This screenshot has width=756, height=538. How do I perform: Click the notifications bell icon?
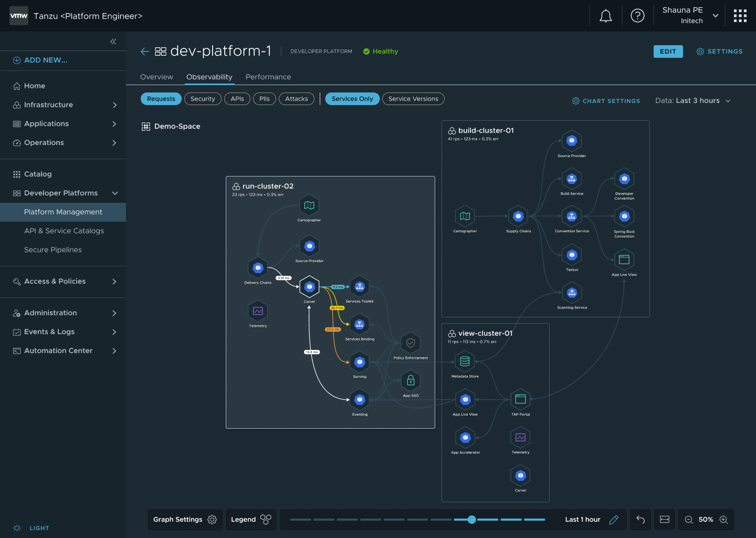click(x=605, y=16)
